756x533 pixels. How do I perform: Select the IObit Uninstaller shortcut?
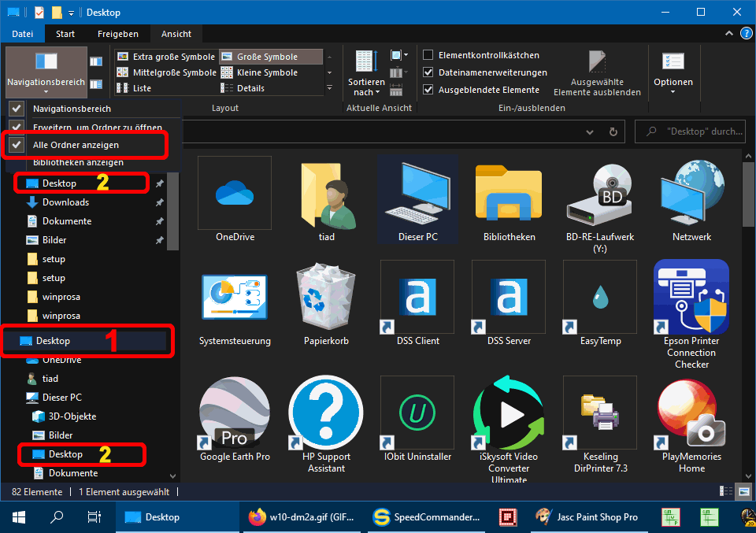pyautogui.click(x=417, y=413)
